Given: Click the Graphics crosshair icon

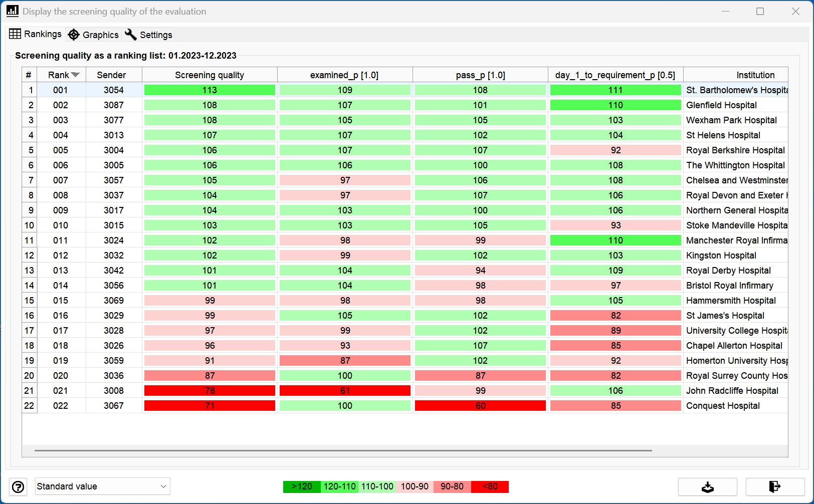Looking at the screenshot, I should coord(74,34).
